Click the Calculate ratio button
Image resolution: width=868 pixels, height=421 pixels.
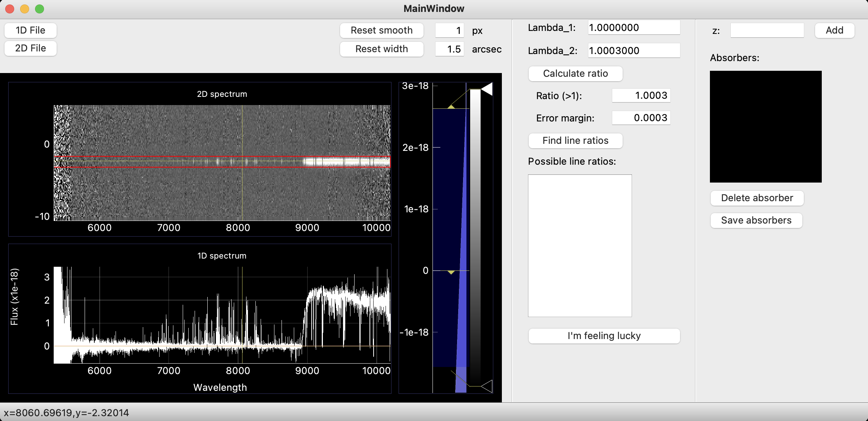tap(575, 73)
